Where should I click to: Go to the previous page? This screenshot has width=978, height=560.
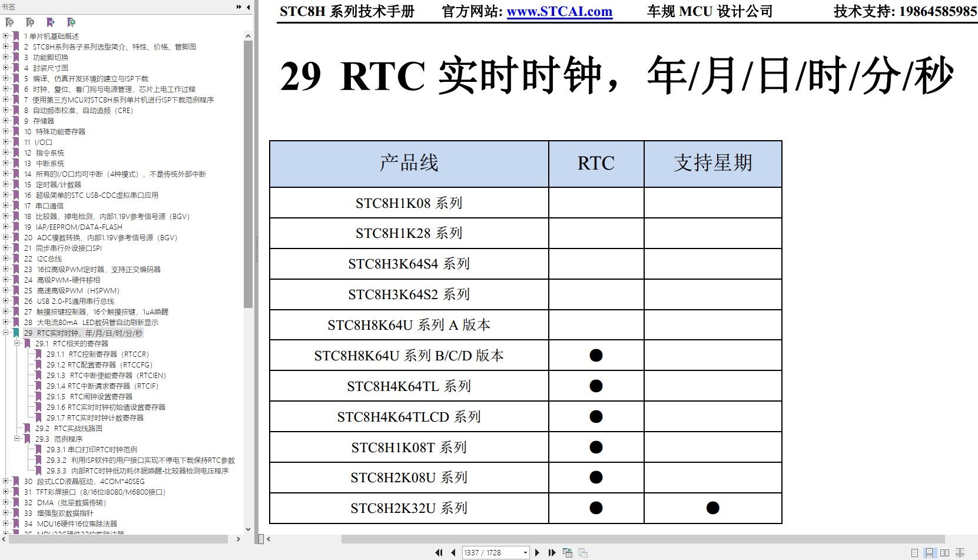tap(453, 552)
